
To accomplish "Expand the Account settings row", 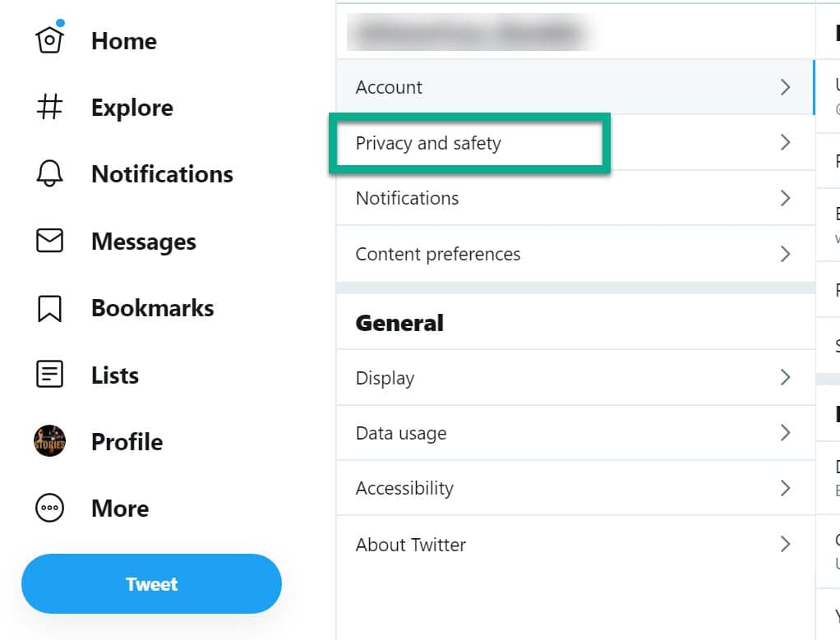I will coord(575,87).
